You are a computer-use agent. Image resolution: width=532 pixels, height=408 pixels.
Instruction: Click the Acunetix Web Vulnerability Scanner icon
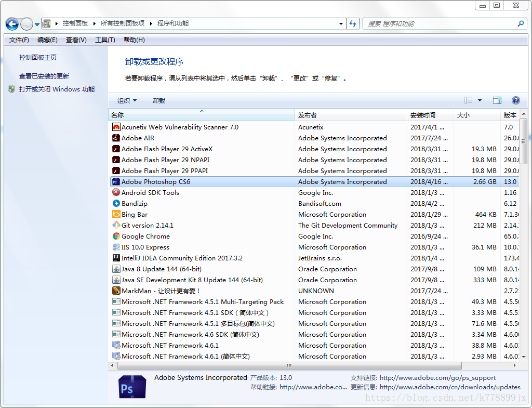coord(116,127)
